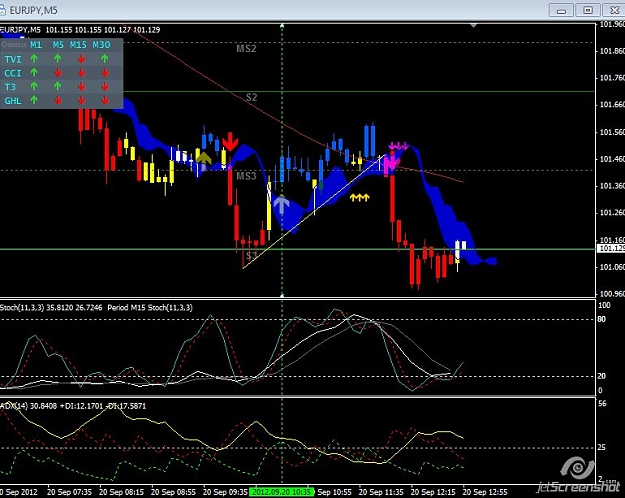
Task: Click the S2 pivot level label
Action: (x=252, y=97)
